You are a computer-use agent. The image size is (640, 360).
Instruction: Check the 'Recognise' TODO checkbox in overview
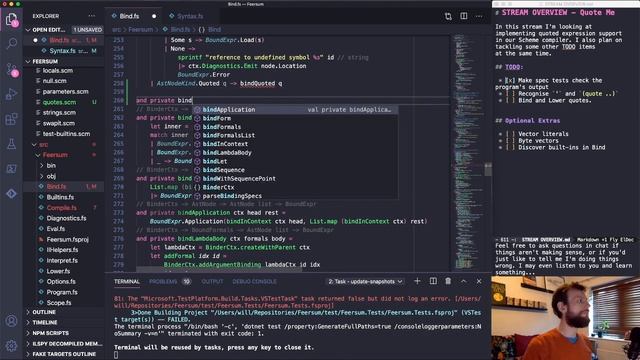tap(509, 93)
